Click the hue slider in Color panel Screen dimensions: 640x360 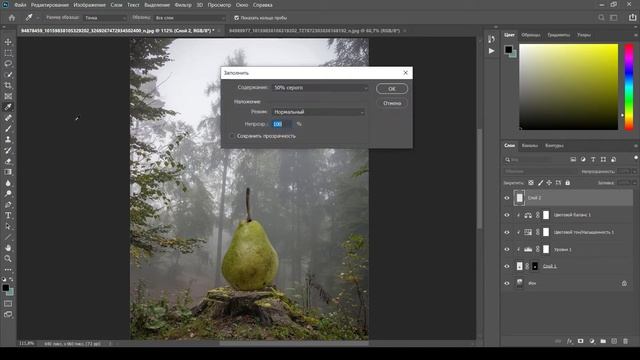[629, 87]
